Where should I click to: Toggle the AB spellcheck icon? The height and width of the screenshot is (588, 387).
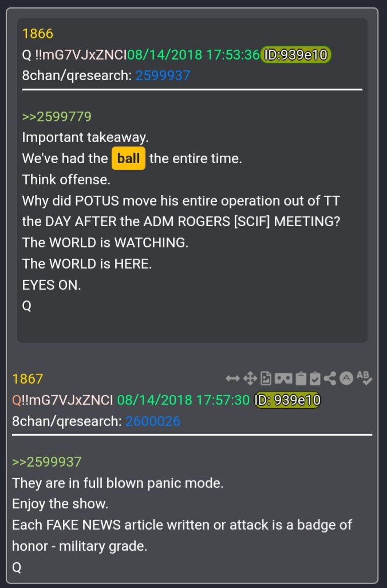pos(364,378)
